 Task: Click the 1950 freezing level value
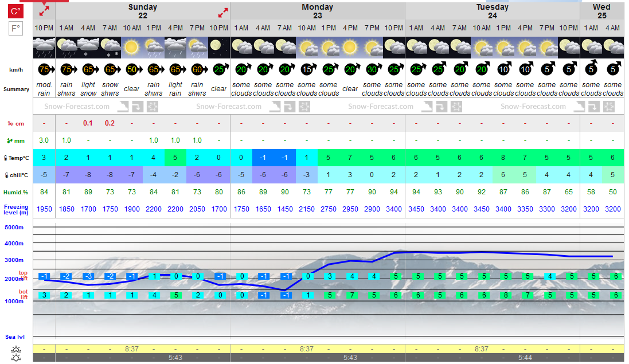(44, 209)
